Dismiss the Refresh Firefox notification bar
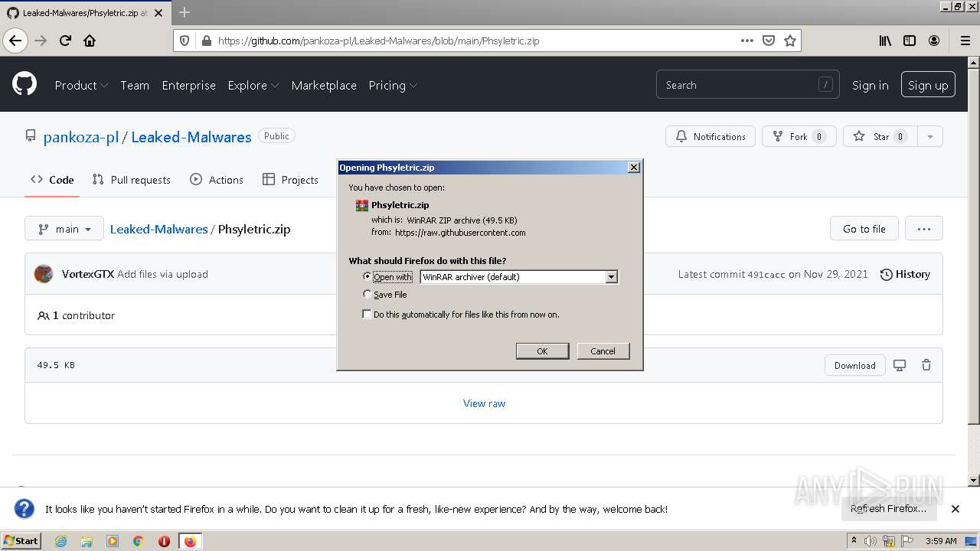The width and height of the screenshot is (980, 551). tap(955, 509)
